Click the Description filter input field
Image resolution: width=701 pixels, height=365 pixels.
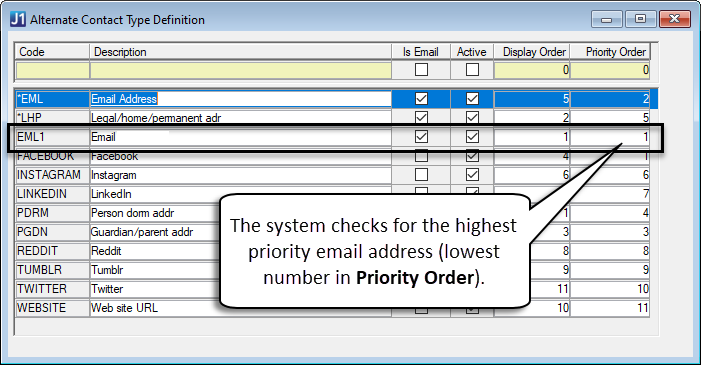(x=241, y=70)
